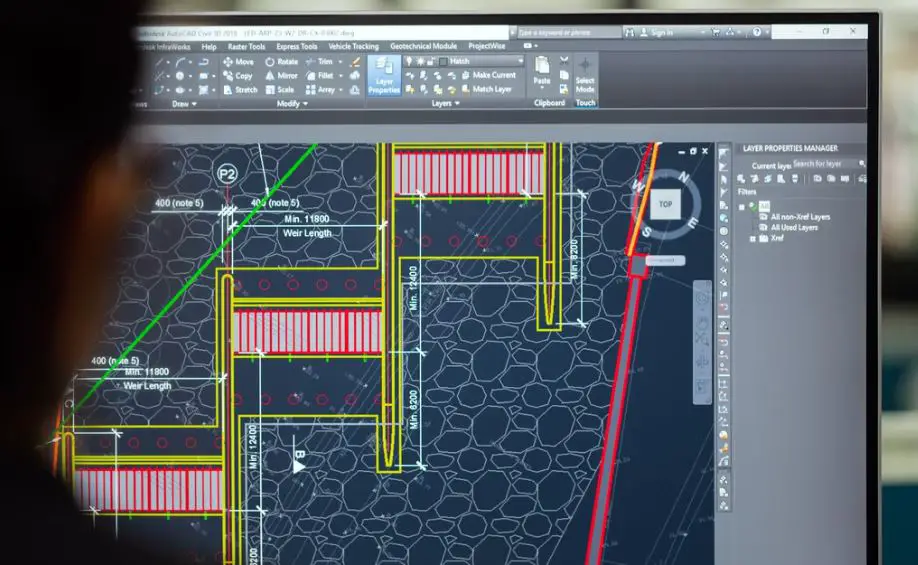Screen dimensions: 918x565
Task: Pick the Mirror tool
Action: coord(281,76)
